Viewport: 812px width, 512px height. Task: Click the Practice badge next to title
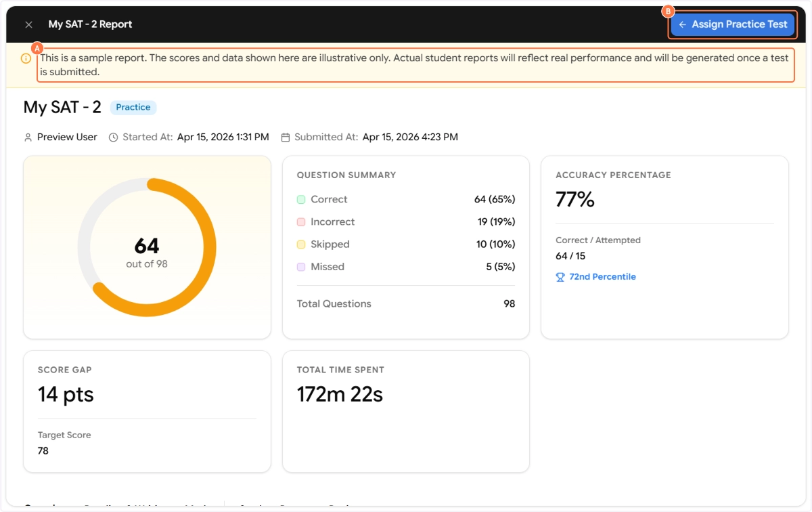pyautogui.click(x=133, y=107)
